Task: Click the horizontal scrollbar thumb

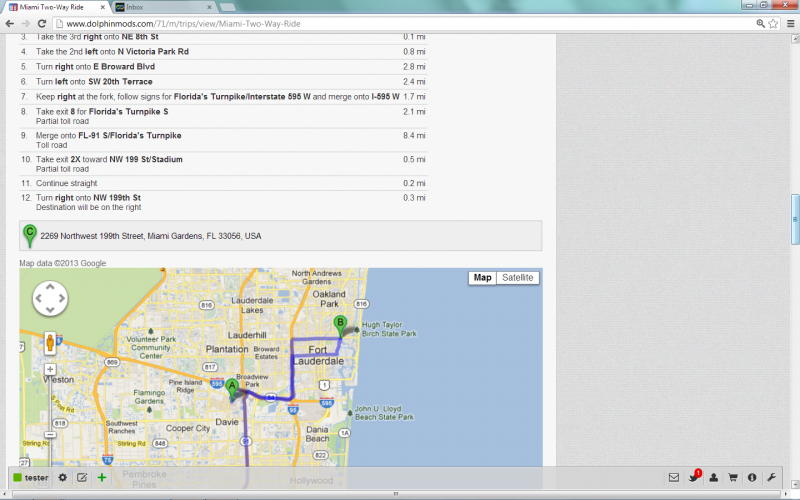Action: [395, 494]
